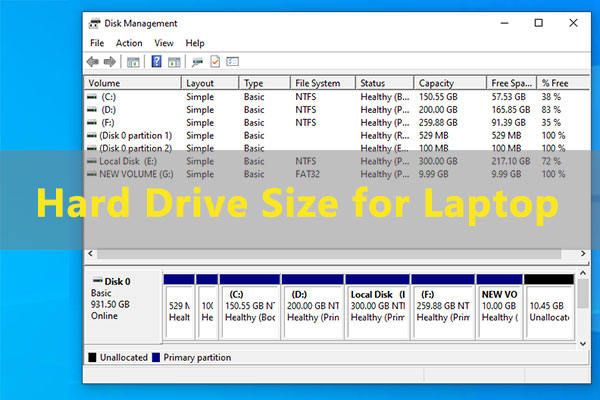600x400 pixels.
Task: Click the 529 MB capacity cell
Action: tap(434, 136)
